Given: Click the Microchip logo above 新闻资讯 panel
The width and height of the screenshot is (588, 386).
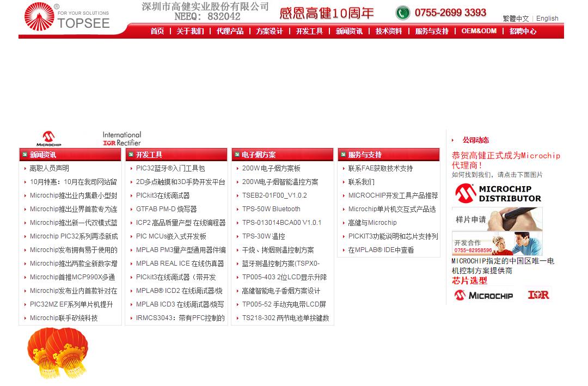Looking at the screenshot, I should coord(49,138).
